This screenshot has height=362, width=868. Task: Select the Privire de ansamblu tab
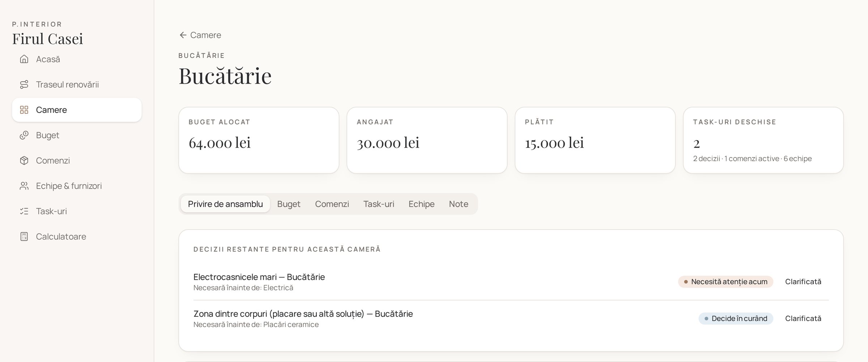[x=225, y=204]
